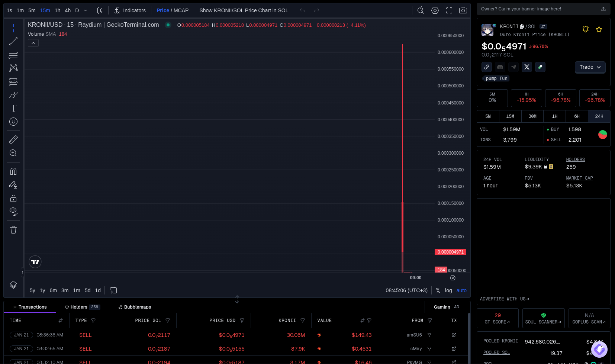Screen dimensions: 615x364
Task: Select the 6H stats timeframe tab
Action: pos(577,116)
